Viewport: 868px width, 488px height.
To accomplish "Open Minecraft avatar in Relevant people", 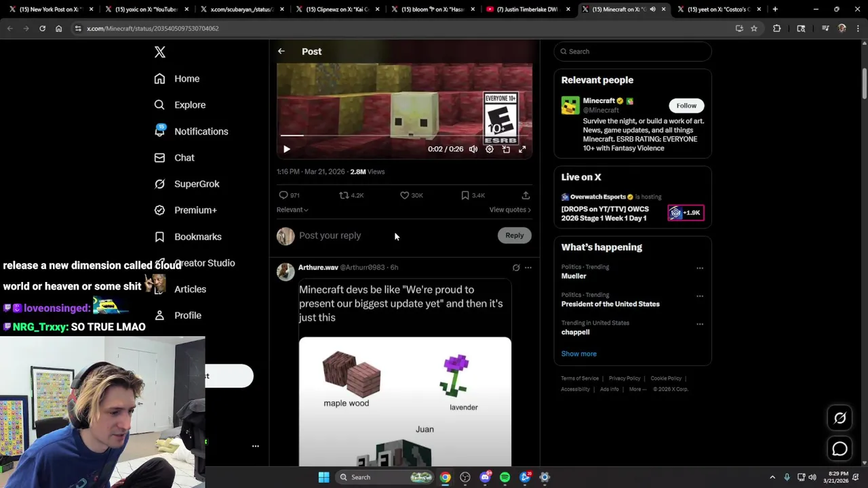I will pos(570,106).
